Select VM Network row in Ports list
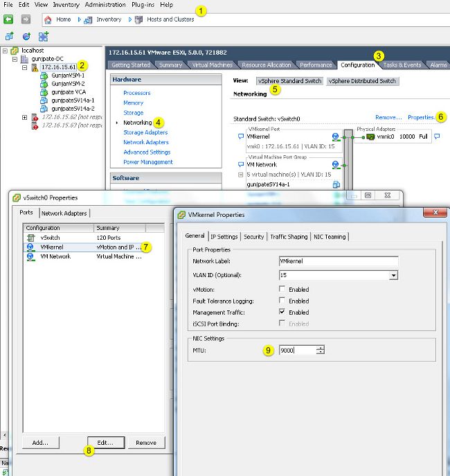 [x=93, y=256]
